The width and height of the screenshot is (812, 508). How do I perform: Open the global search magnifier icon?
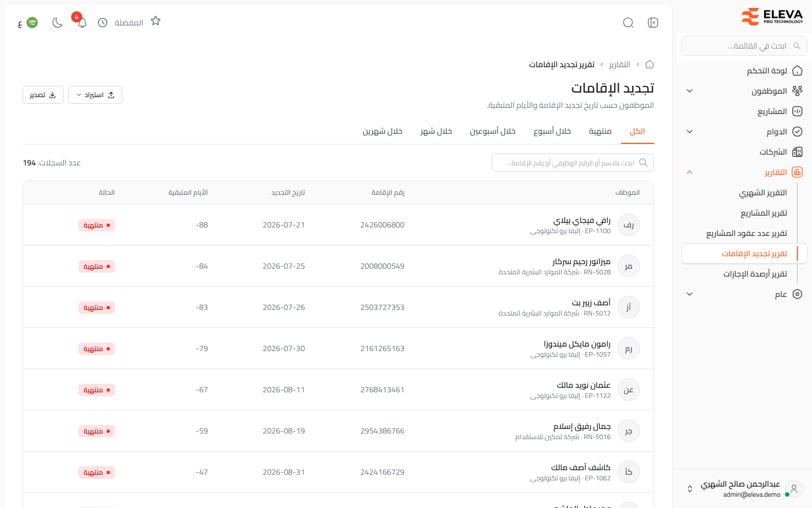click(628, 23)
